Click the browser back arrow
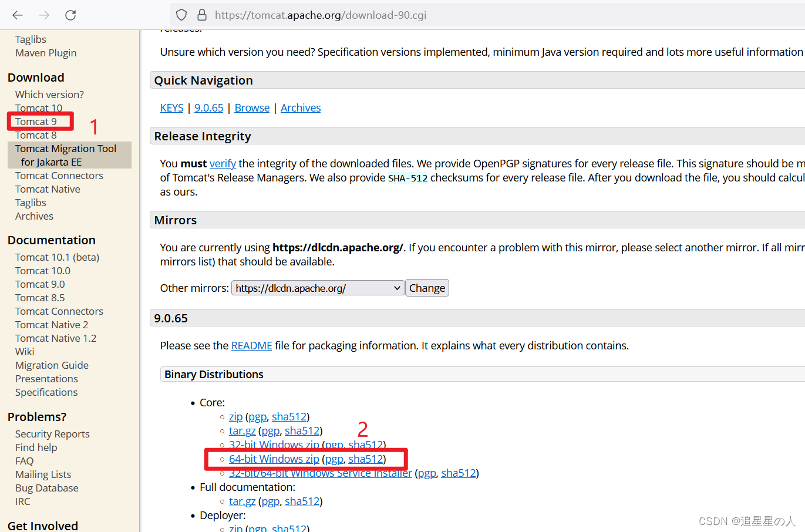Image resolution: width=805 pixels, height=532 pixels. coord(18,15)
